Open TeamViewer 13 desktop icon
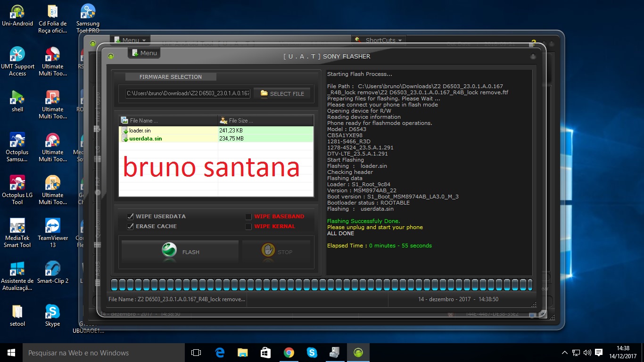 click(52, 233)
